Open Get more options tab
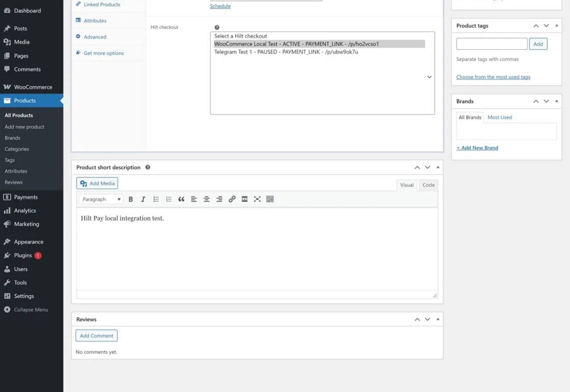Image resolution: width=570 pixels, height=392 pixels. (109, 53)
